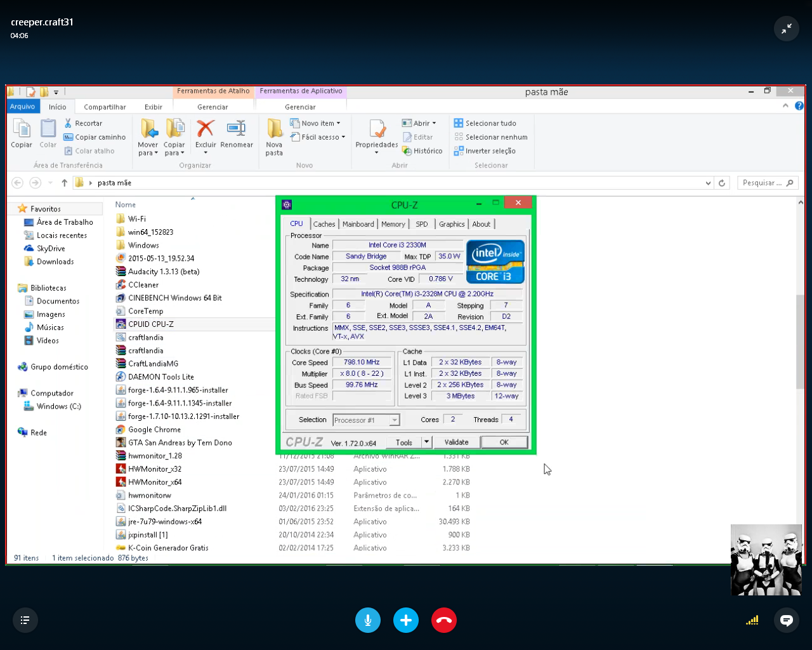The width and height of the screenshot is (812, 650).
Task: End the call with red hang-up button
Action: pyautogui.click(x=444, y=620)
